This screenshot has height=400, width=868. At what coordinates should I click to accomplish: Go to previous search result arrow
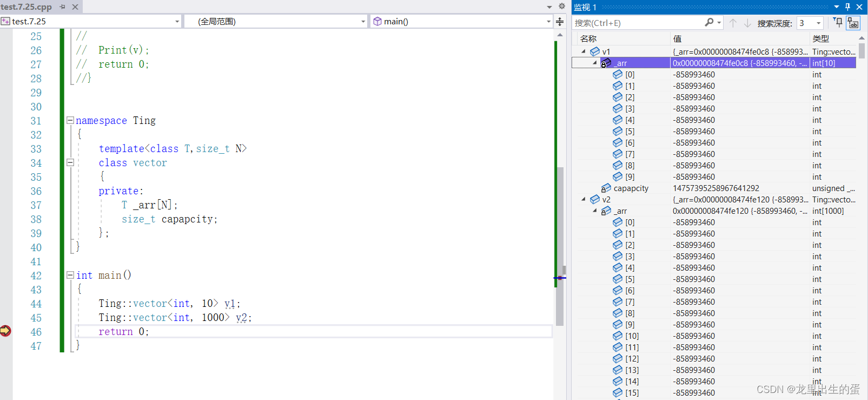tap(733, 23)
